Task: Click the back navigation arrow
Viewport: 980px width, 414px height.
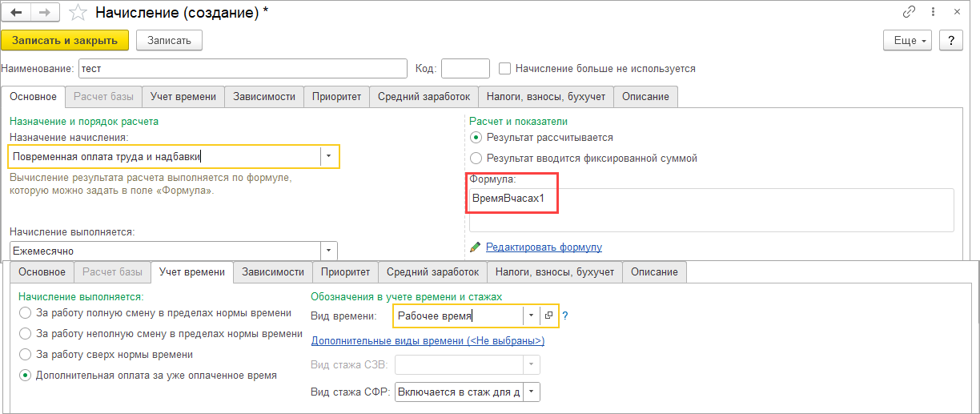Action: coord(16,13)
